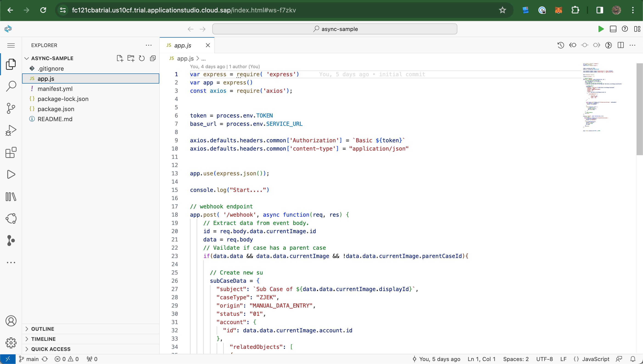Click the feedback icon in status bar

(619, 359)
